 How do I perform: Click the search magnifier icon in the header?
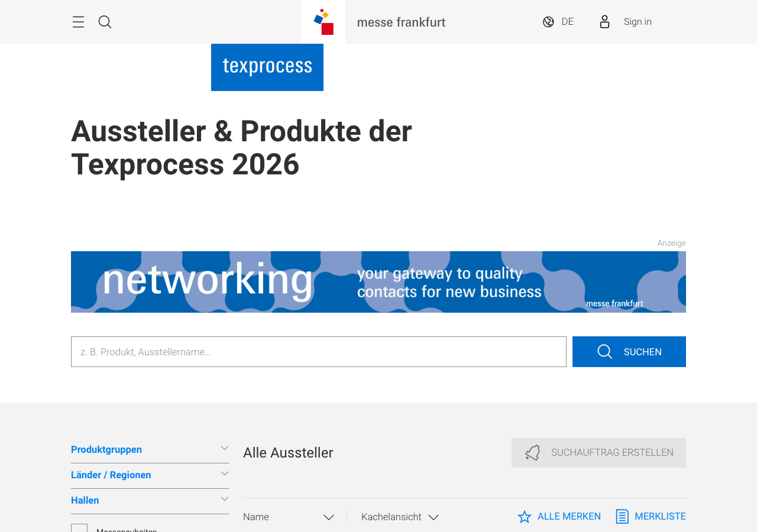coord(103,21)
